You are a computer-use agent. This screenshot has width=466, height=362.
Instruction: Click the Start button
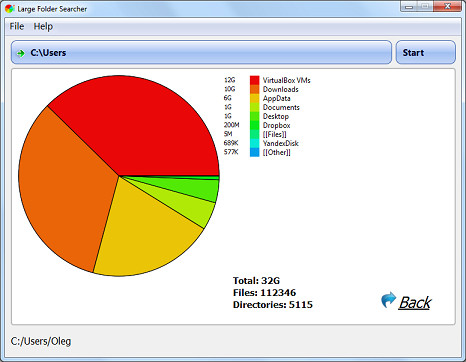click(x=425, y=52)
